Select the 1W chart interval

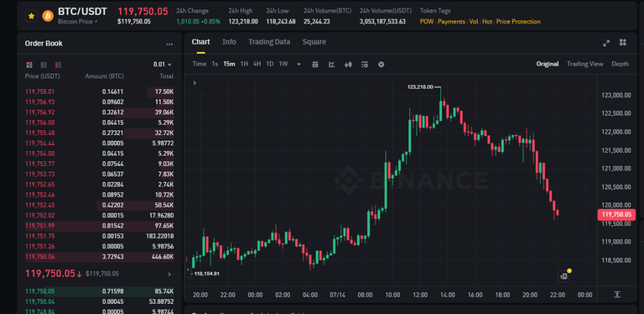(283, 64)
